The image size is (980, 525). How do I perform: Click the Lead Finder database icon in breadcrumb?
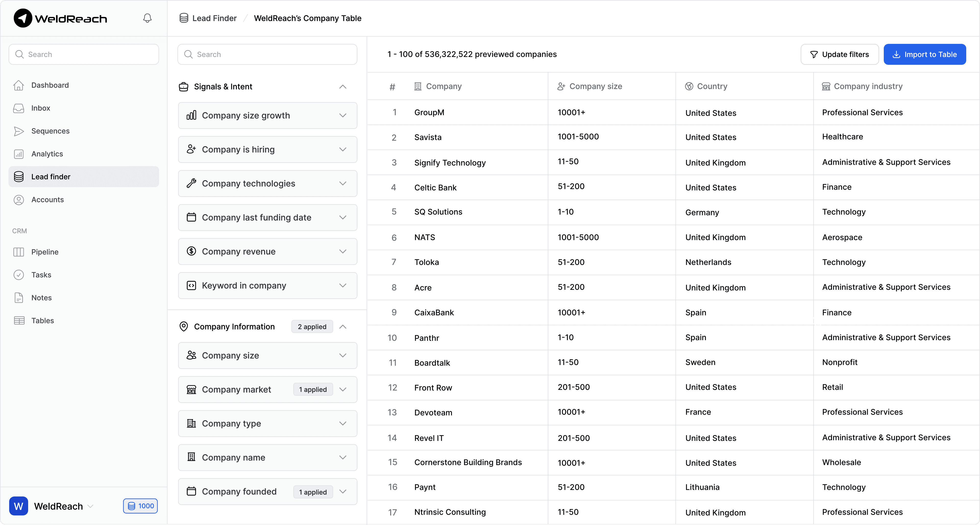184,18
